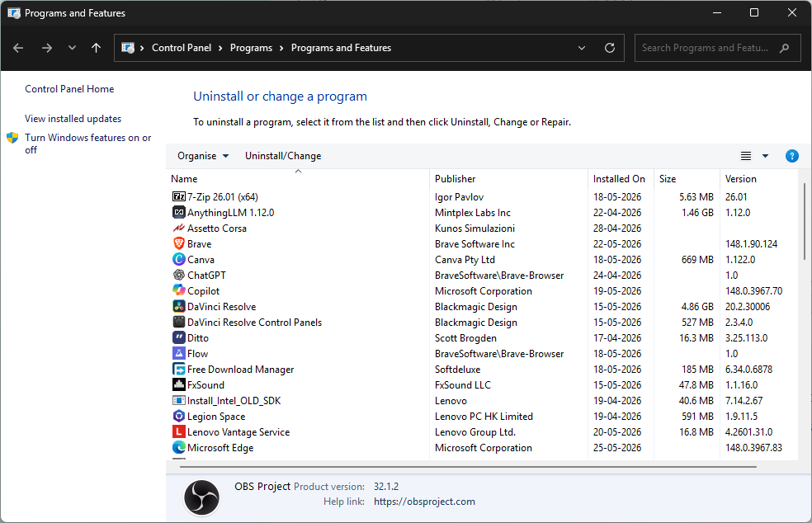Screen dimensions: 812x523
Task: Select the 4.86 GB size cell
Action: [x=697, y=307]
